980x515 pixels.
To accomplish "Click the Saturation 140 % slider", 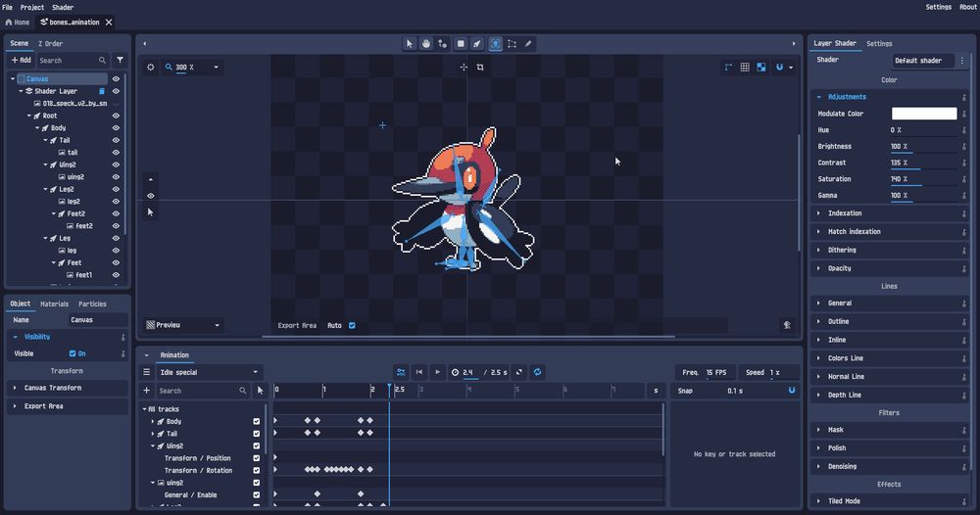I will [923, 179].
